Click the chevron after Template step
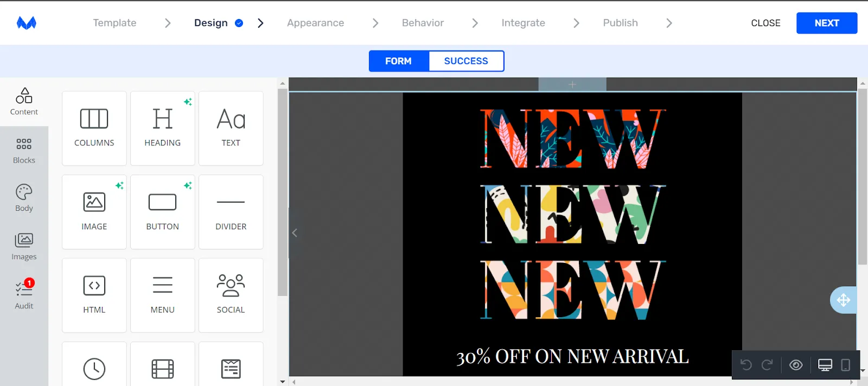 [168, 23]
